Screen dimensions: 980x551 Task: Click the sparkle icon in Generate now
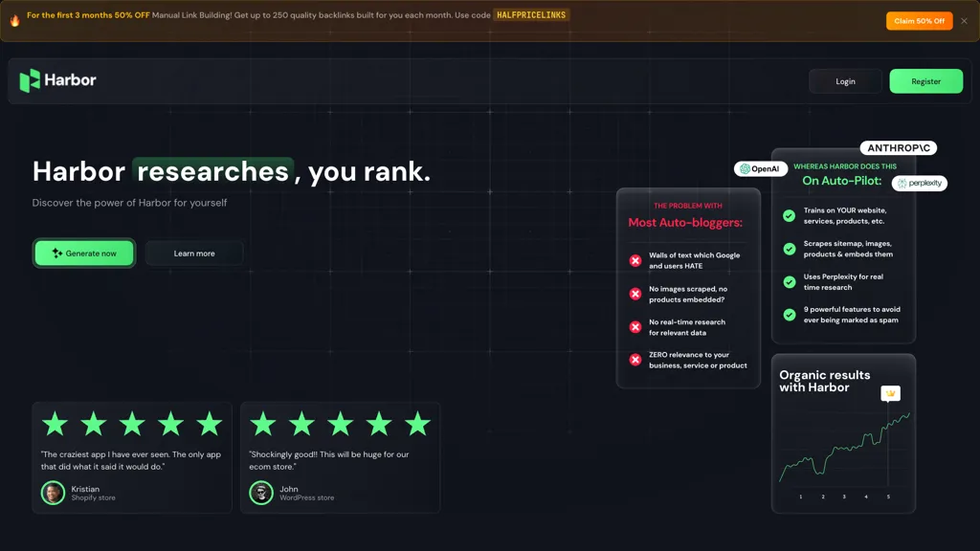[56, 253]
